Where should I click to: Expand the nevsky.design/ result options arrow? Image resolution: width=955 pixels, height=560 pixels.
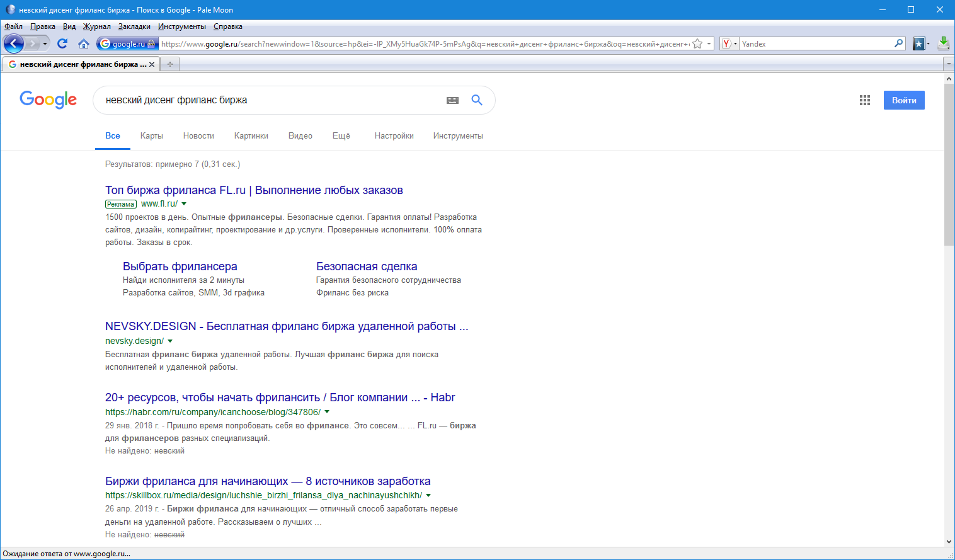point(170,341)
